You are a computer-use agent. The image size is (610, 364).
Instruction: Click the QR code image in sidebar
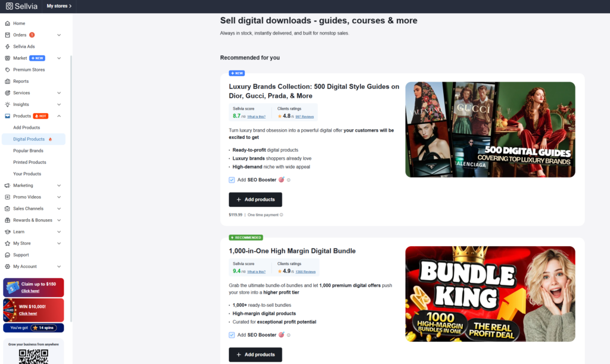pyautogui.click(x=33, y=357)
